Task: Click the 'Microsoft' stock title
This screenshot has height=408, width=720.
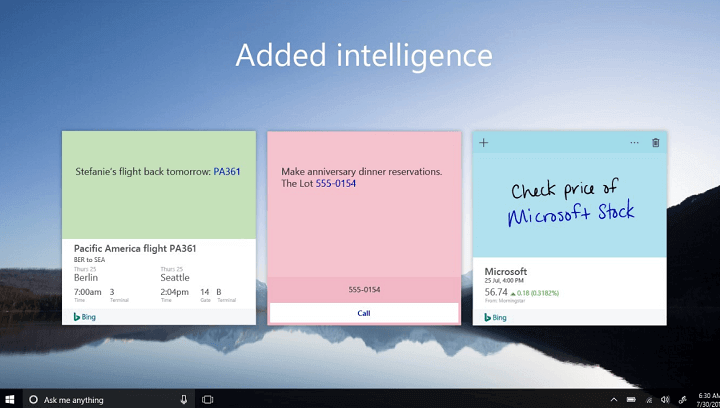Action: pos(506,271)
